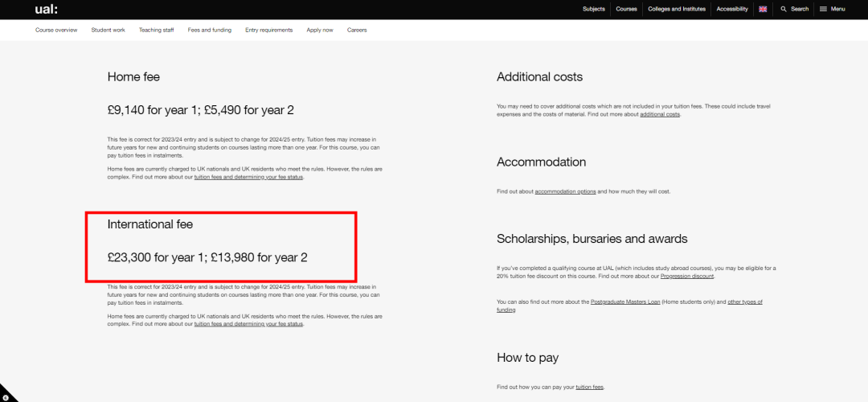Click the UK flag language icon

tap(763, 9)
